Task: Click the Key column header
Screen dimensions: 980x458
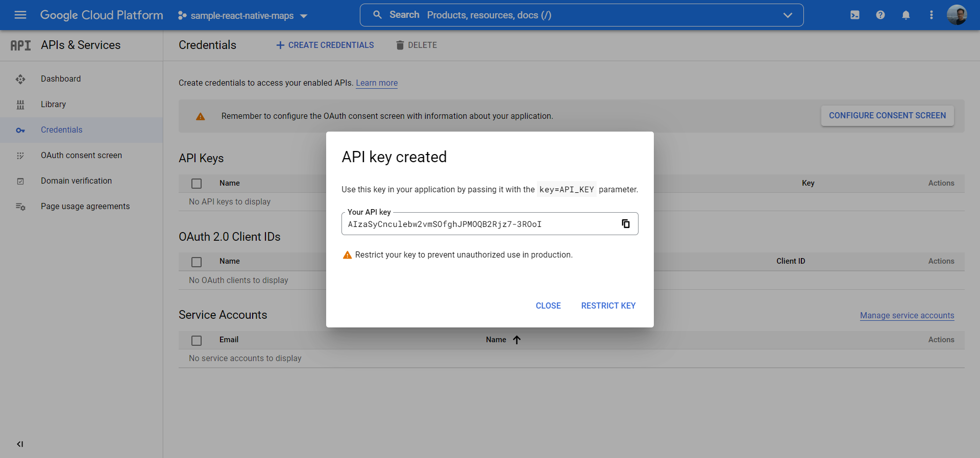Action: coord(808,183)
